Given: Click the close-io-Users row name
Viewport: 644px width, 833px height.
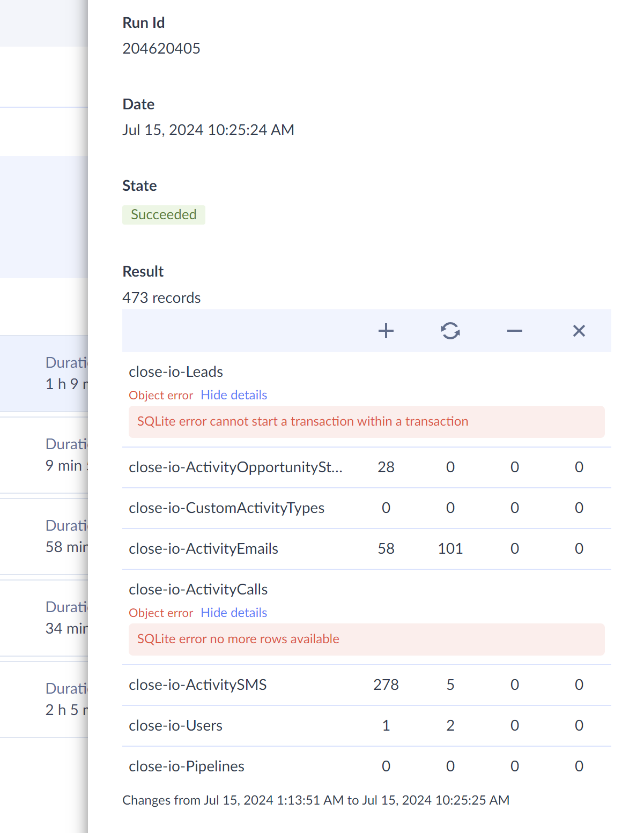Looking at the screenshot, I should [176, 725].
